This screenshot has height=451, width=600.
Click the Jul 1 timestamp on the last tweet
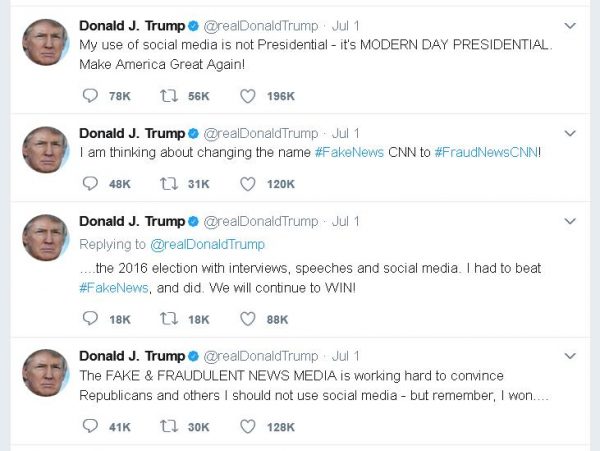point(346,356)
